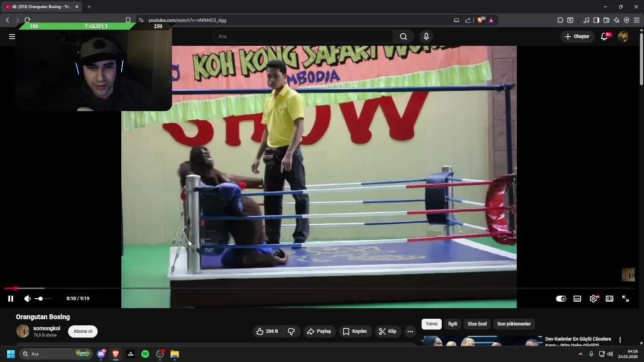Open Brave VPN shield icon
The image size is (644, 362).
(626, 20)
